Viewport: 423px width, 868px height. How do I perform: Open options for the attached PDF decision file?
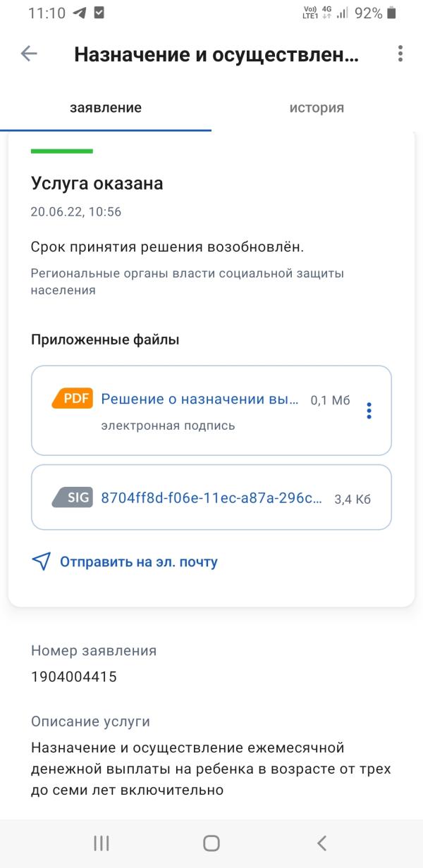pyautogui.click(x=368, y=411)
